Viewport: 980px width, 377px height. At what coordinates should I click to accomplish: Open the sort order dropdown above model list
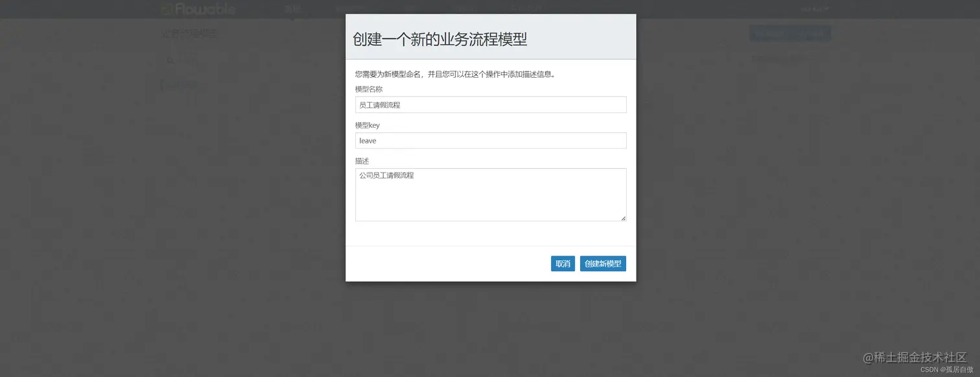(784, 58)
